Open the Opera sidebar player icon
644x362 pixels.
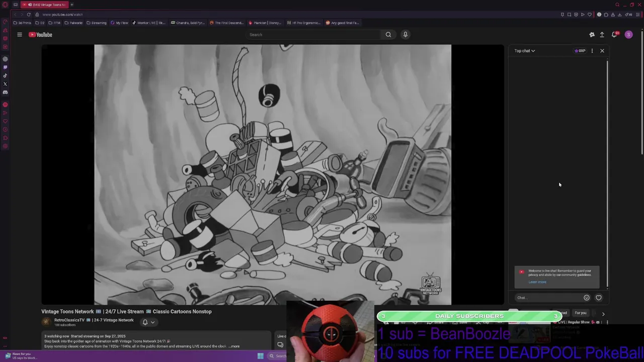5,113
